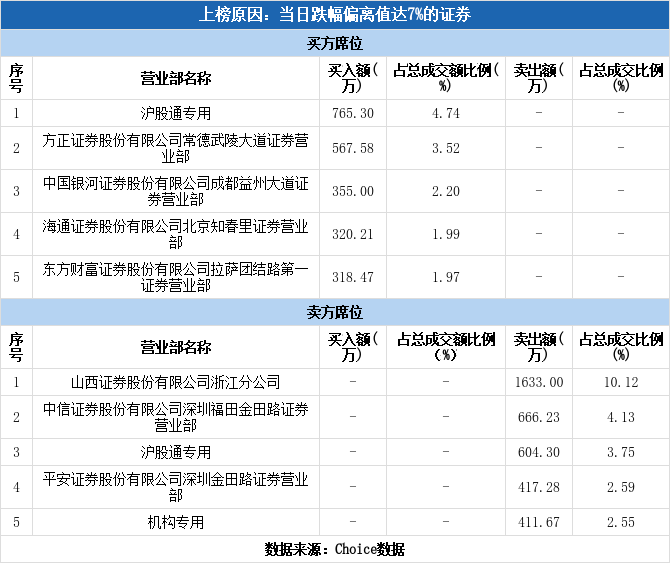Select seller 山西证券股份有限公司浙江分公司 cell
The image size is (670, 563).
click(x=176, y=382)
